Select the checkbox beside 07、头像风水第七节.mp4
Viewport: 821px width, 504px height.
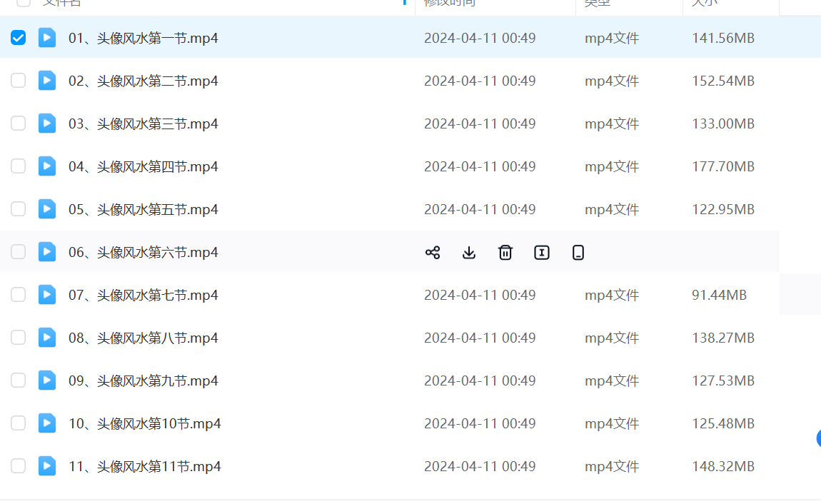coord(19,295)
